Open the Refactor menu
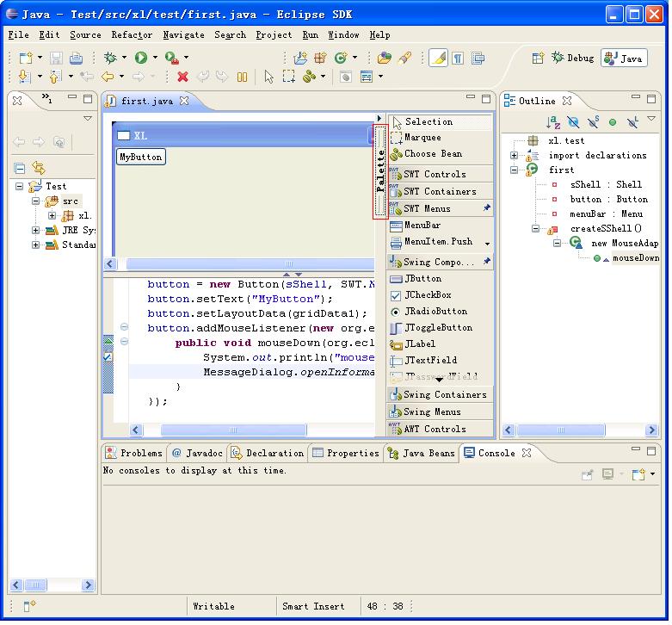Viewport: 672px width, 625px height. 132,35
